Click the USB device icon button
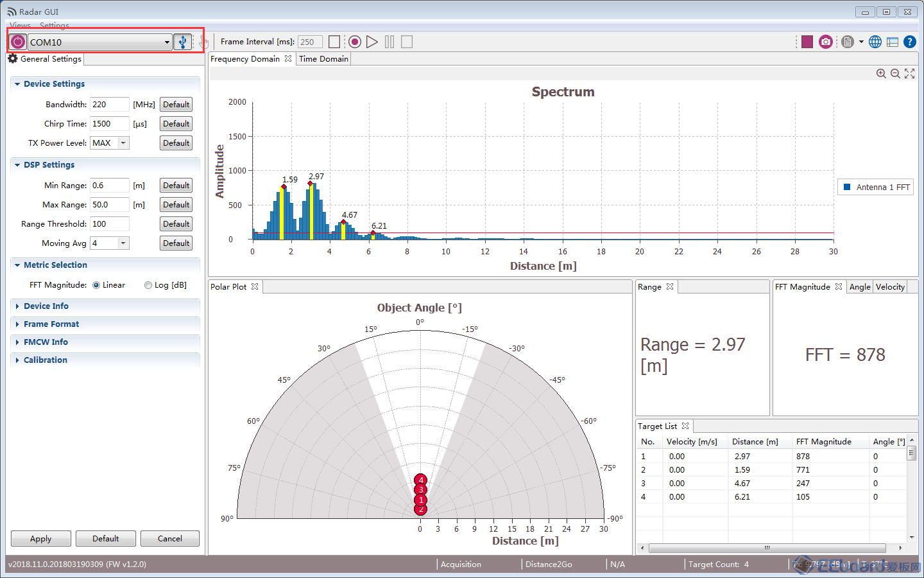This screenshot has width=924, height=578. 183,42
